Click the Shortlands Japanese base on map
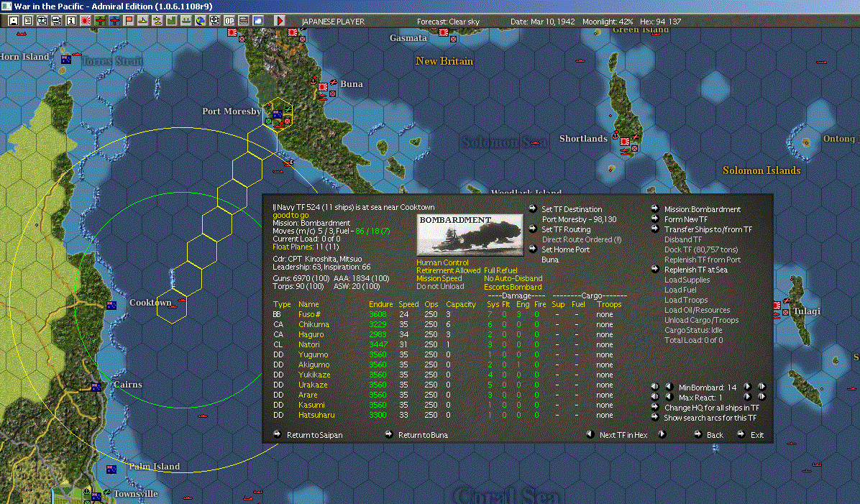Image resolution: width=860 pixels, height=504 pixels. 624,141
